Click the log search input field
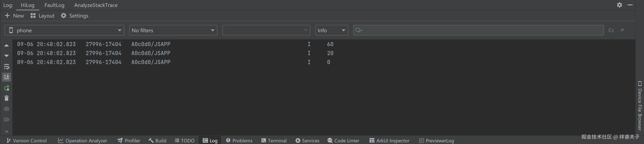 tap(478, 30)
